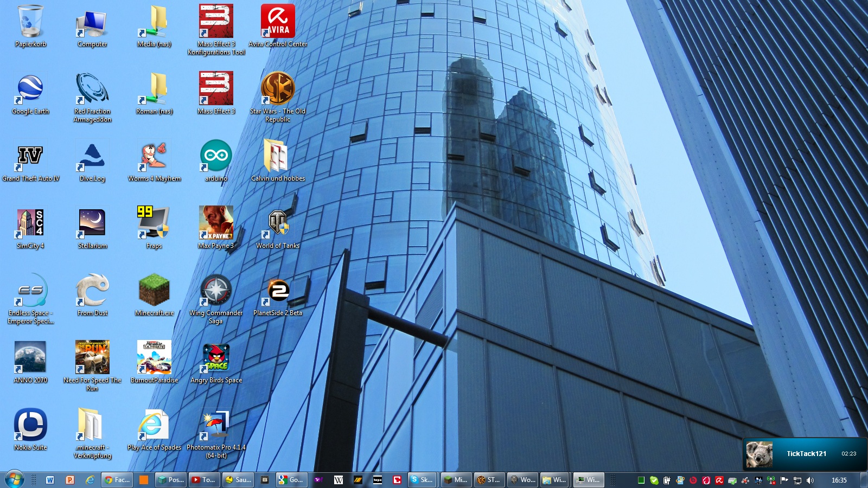Select the World of Tanks shortcut

278,224
